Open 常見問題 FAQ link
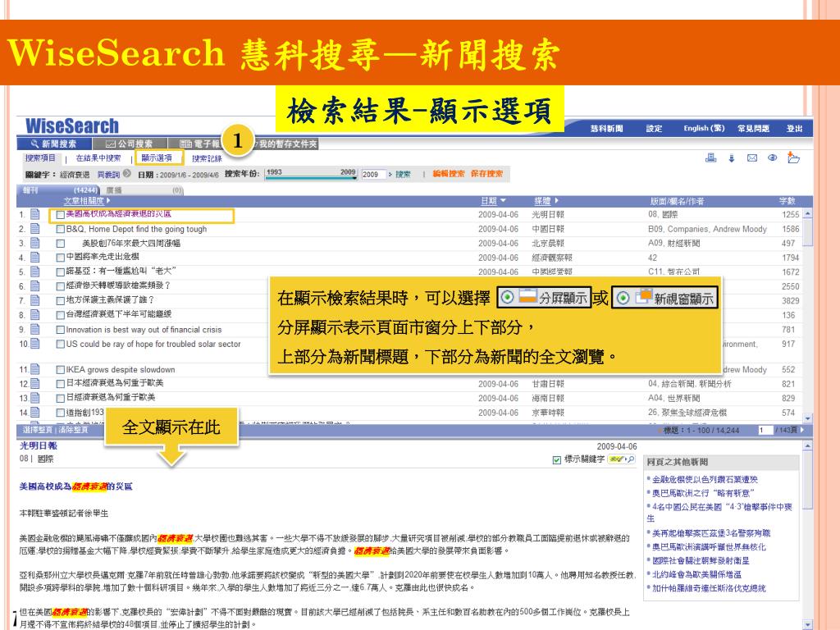The width and height of the screenshot is (840, 630). [753, 129]
